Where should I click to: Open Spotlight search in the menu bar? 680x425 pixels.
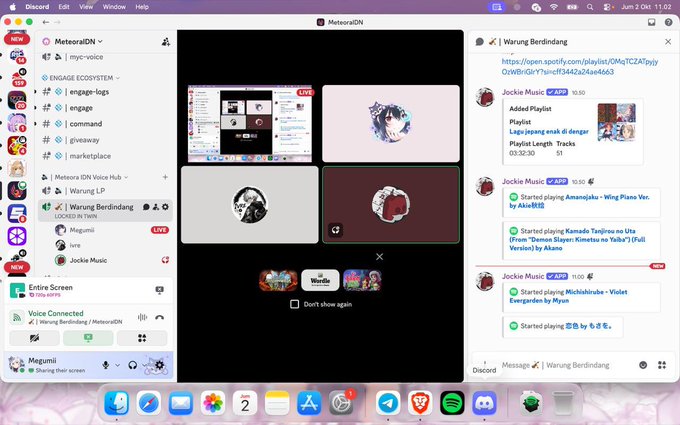click(x=590, y=7)
